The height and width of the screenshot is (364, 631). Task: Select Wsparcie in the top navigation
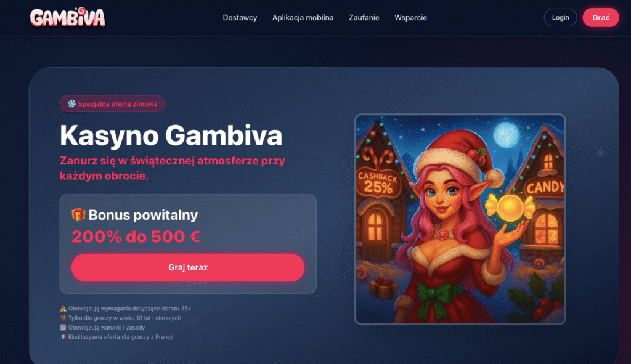(411, 18)
